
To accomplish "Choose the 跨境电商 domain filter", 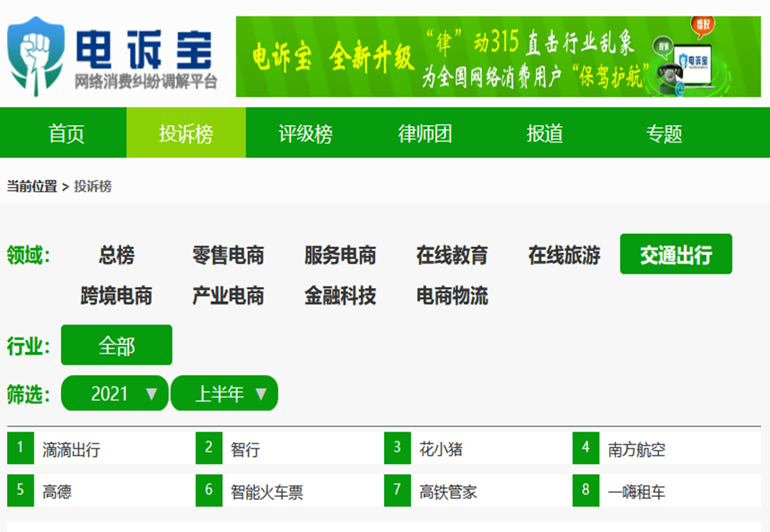I will pos(117,296).
